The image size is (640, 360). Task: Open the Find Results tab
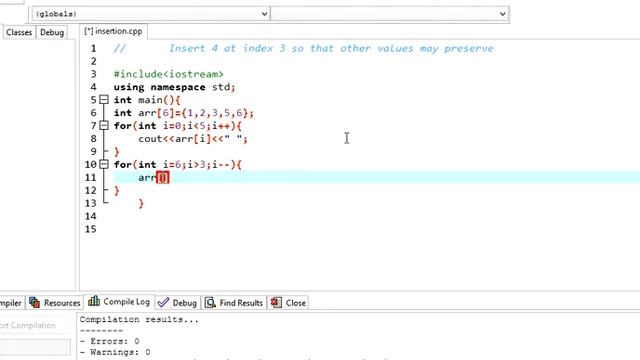[x=234, y=303]
